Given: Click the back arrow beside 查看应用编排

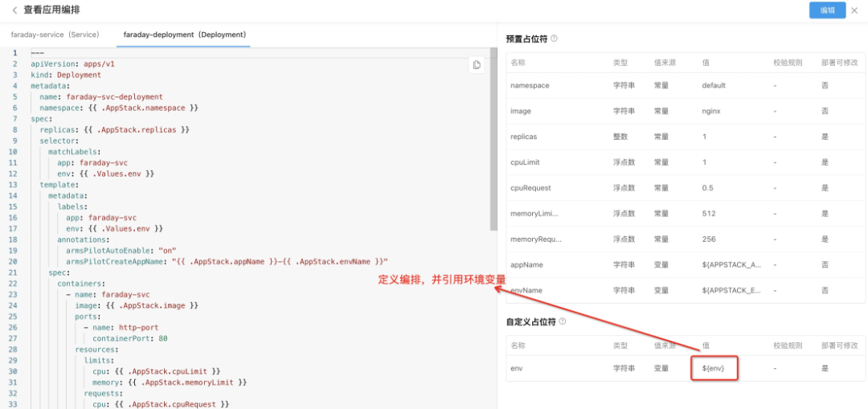Looking at the screenshot, I should click(x=14, y=10).
